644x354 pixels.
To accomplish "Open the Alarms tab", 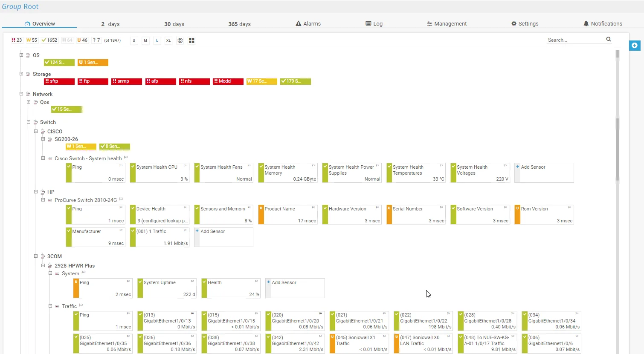I will point(308,24).
